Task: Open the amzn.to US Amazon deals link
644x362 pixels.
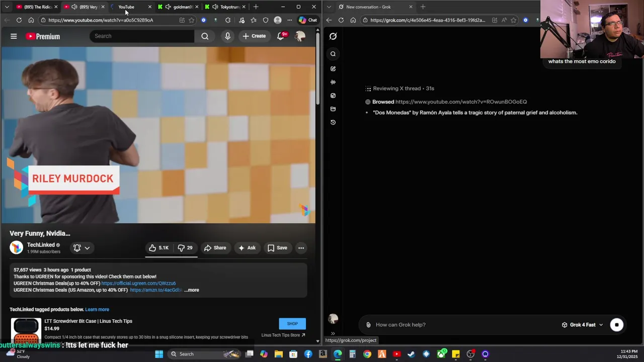Action: (x=156, y=290)
